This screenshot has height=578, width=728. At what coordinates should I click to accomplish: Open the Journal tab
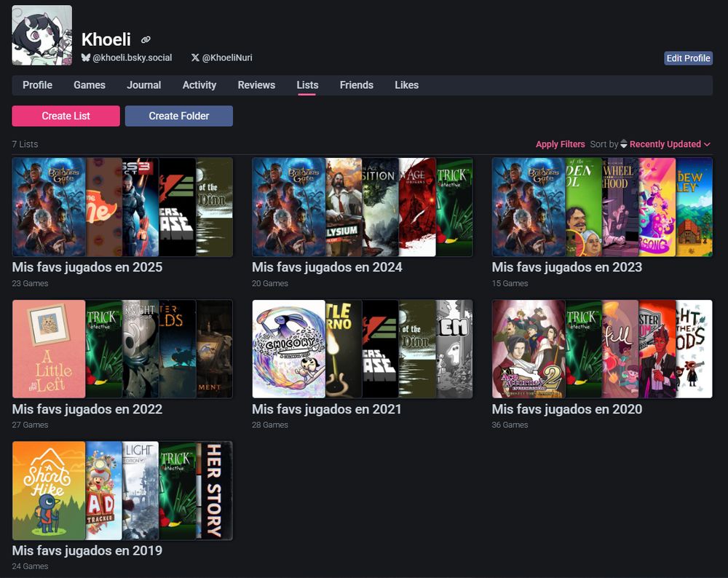pyautogui.click(x=144, y=85)
